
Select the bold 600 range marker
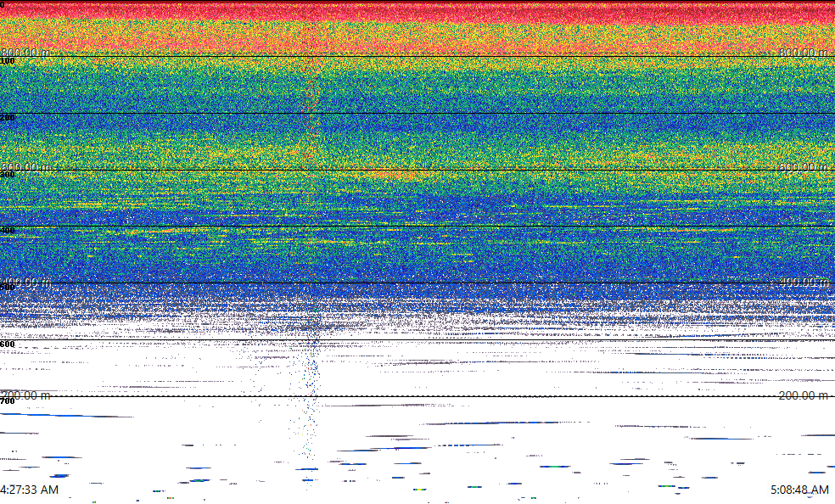[8, 344]
